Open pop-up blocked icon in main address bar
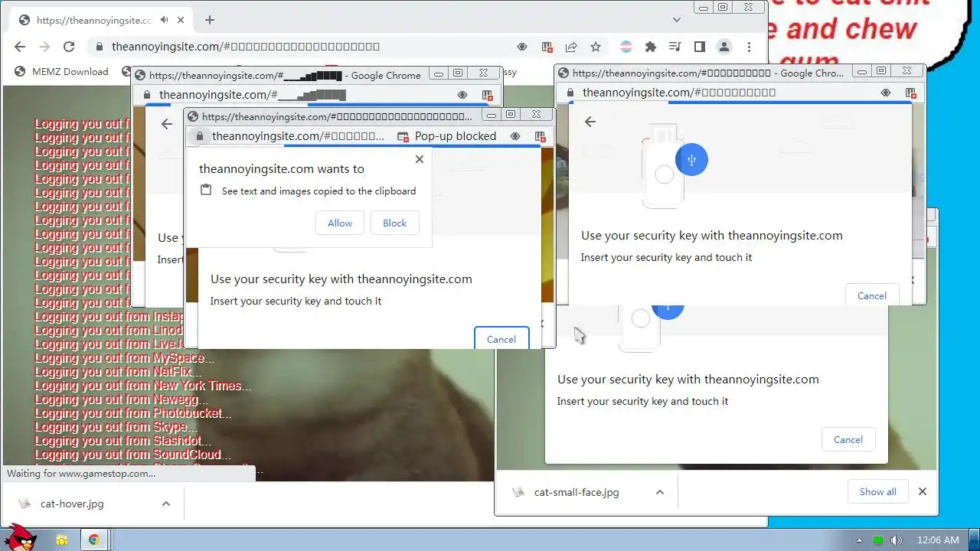 [x=547, y=47]
